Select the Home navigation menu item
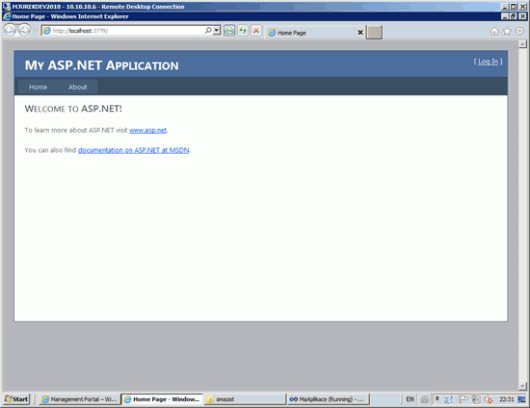The height and width of the screenshot is (408, 530). pyautogui.click(x=38, y=87)
